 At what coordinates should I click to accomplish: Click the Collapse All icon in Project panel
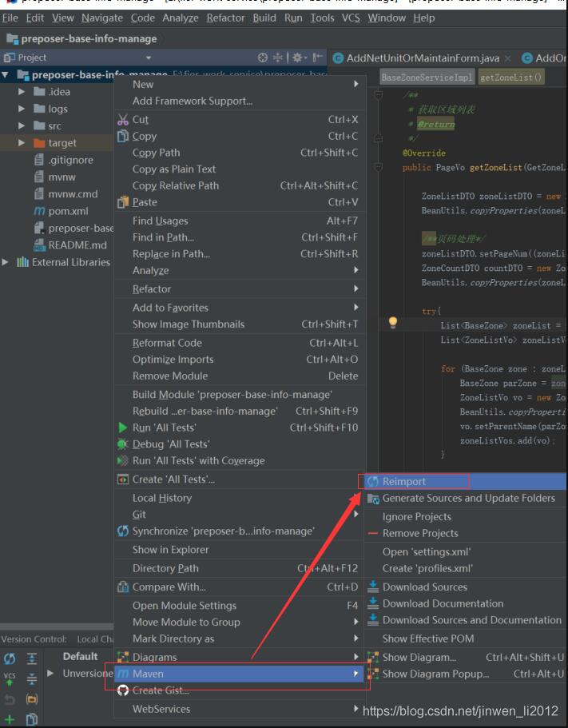point(277,58)
